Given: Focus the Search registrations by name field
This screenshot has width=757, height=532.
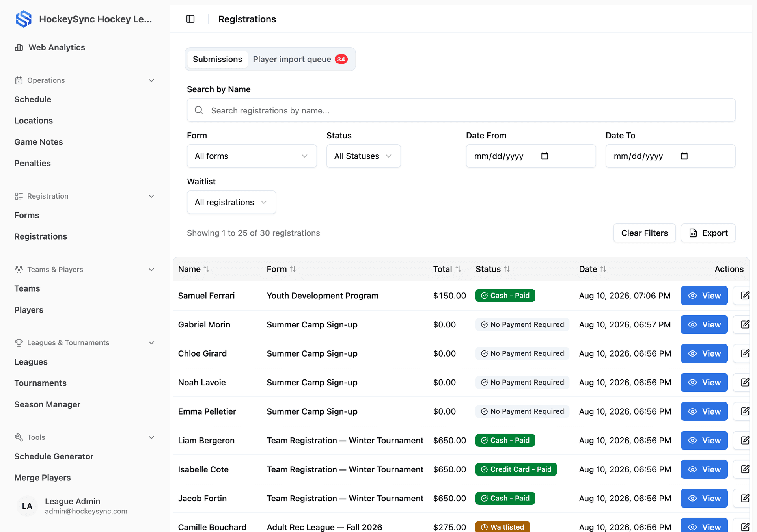Looking at the screenshot, I should click(x=461, y=110).
